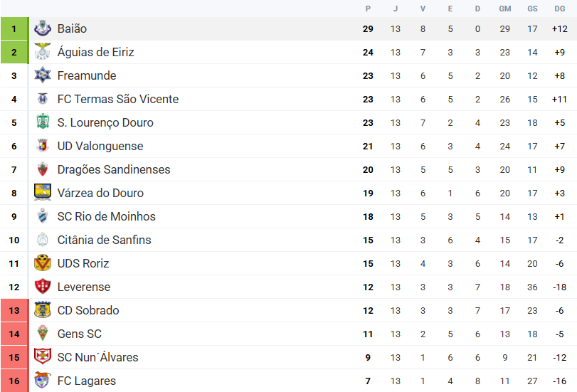Open the SC Rio de Moinhos link
Viewport: 577px width, 392px height.
click(106, 217)
